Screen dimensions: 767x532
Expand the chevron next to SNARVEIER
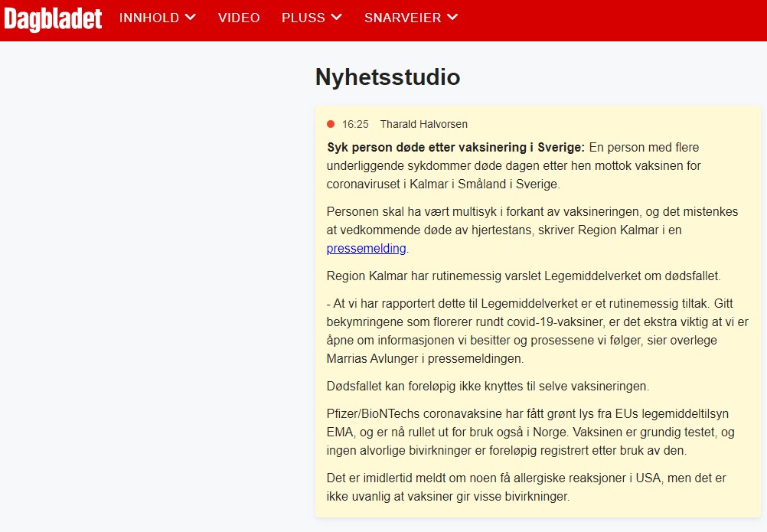(x=452, y=17)
